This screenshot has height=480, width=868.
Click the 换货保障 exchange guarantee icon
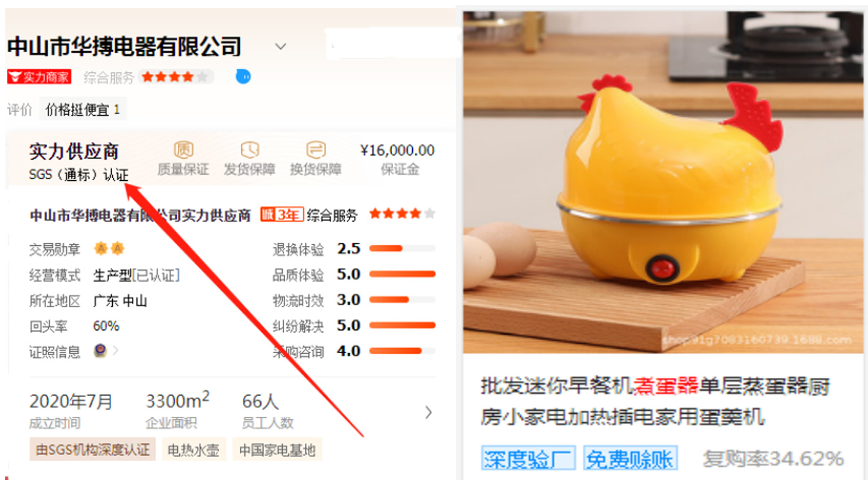[316, 149]
